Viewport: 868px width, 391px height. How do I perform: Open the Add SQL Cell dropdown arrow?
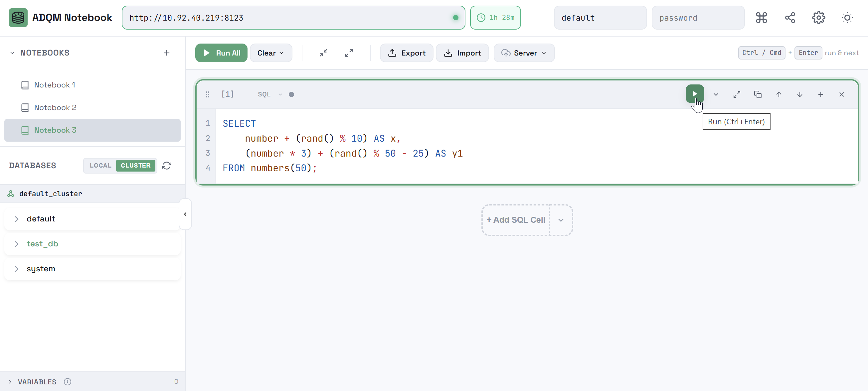click(560, 219)
